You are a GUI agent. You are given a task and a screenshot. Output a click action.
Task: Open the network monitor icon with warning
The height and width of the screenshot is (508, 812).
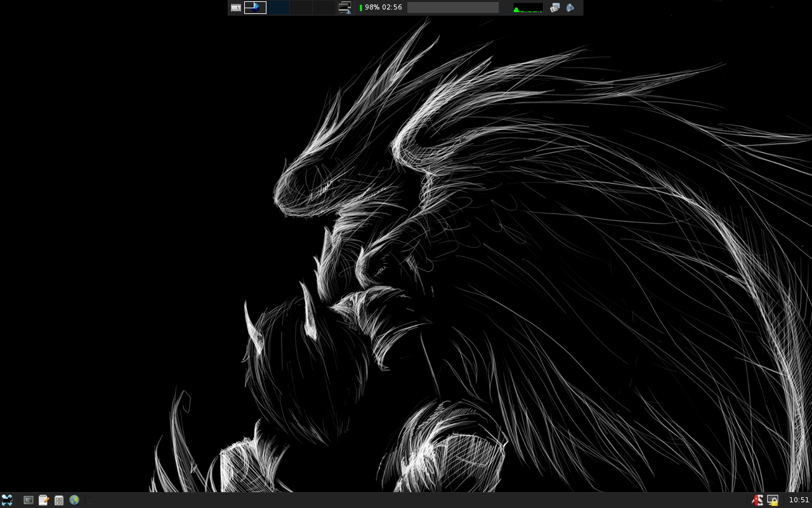pos(344,8)
